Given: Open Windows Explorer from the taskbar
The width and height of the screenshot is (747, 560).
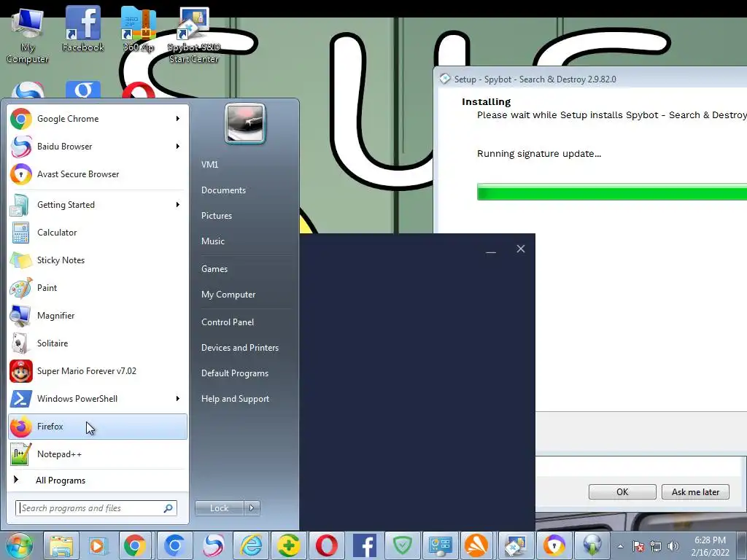Looking at the screenshot, I should coord(61,545).
